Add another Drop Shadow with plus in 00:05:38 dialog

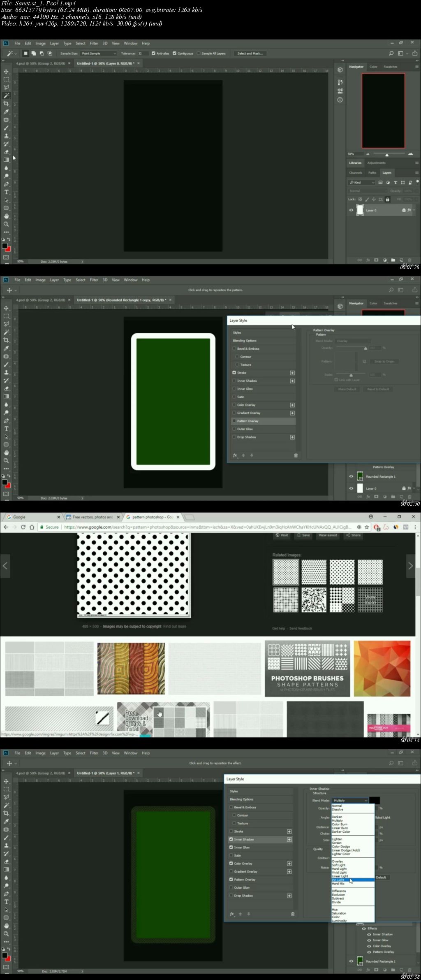click(289, 895)
